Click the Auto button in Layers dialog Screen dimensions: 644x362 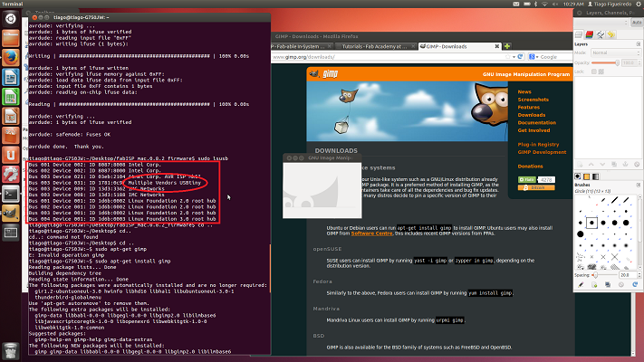pos(637,22)
